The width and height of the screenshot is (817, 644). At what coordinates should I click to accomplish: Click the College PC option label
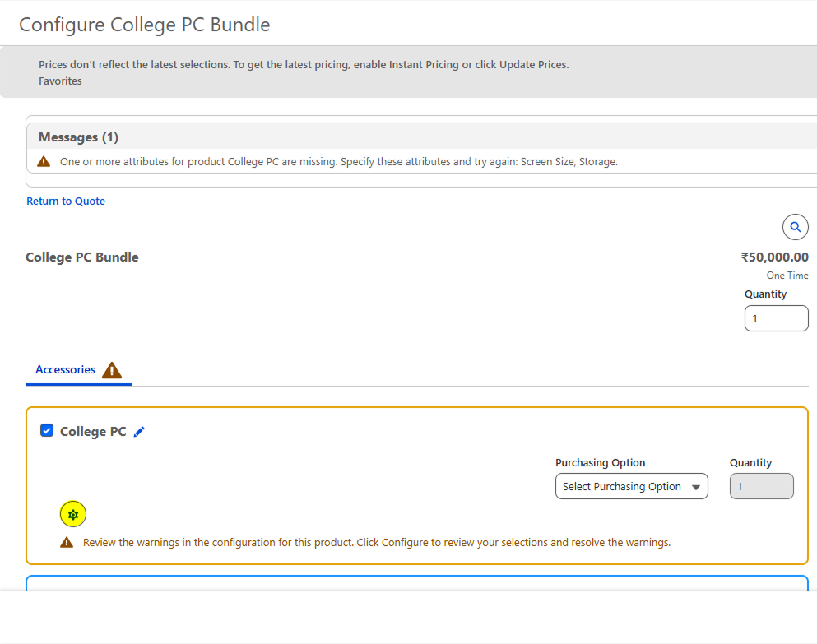click(x=93, y=432)
